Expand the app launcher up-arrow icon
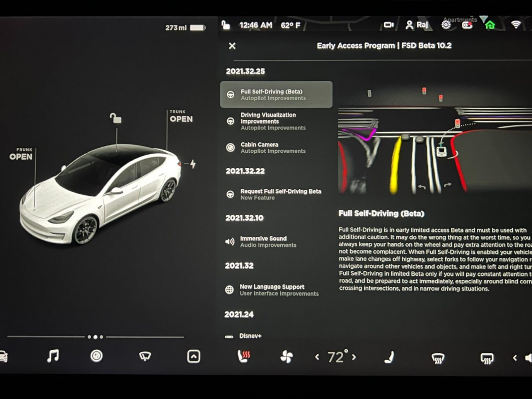Image resolution: width=532 pixels, height=399 pixels. coord(193,356)
